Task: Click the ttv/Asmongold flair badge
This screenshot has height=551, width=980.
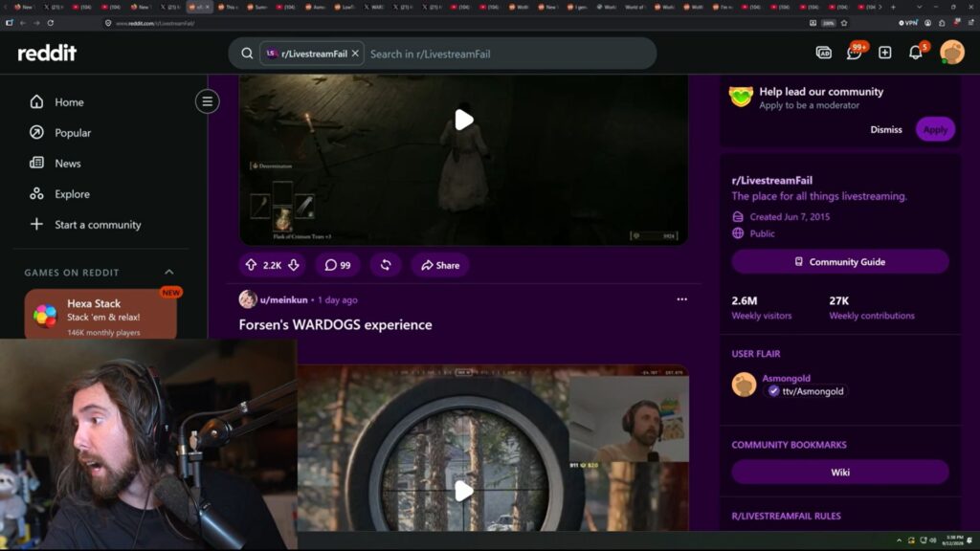Action: (807, 391)
